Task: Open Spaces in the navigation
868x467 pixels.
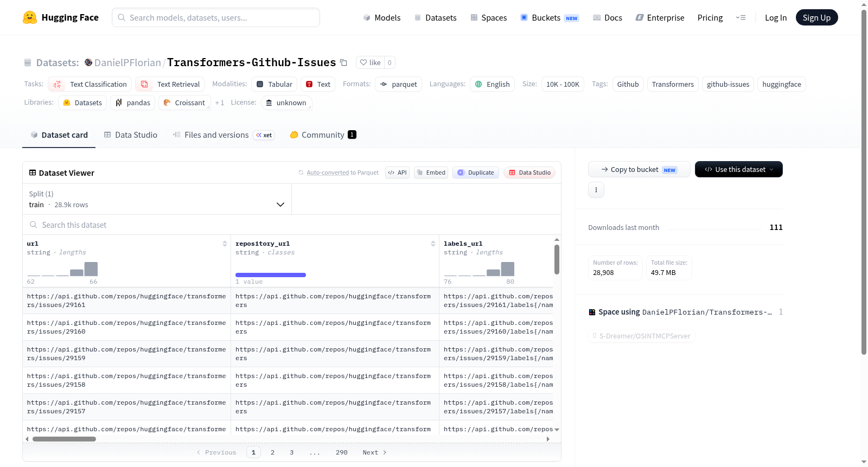Action: [x=488, y=17]
